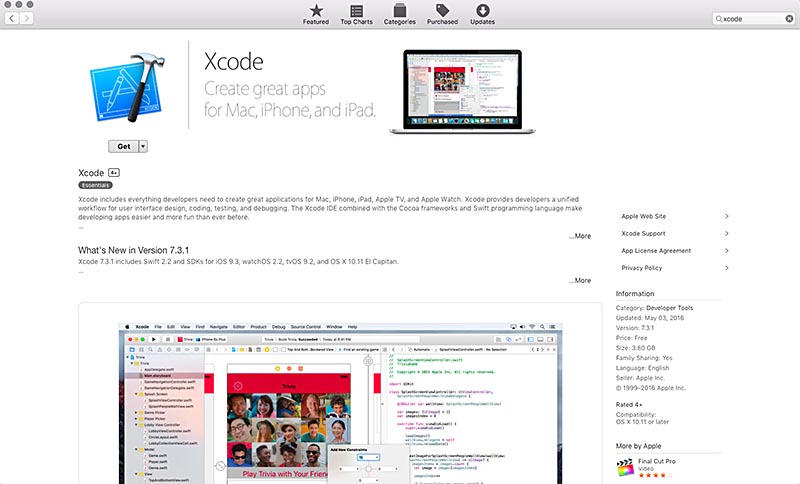This screenshot has height=484, width=800.
Task: Expand the Xcode description with More
Action: coord(579,236)
